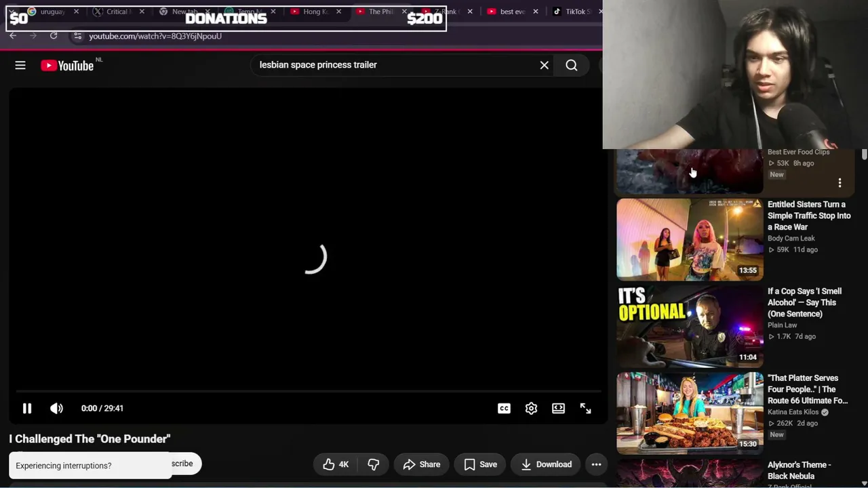Seek on the video progress bar
The height and width of the screenshot is (488, 868).
tap(309, 391)
